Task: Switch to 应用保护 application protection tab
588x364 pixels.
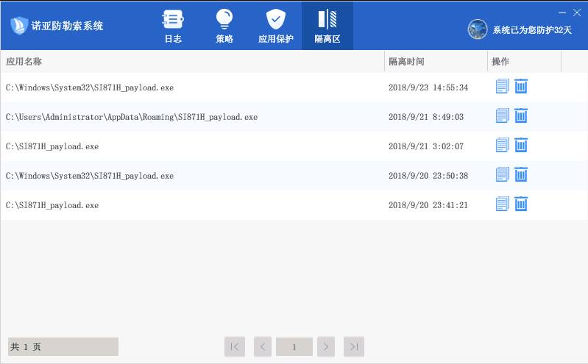Action: (x=276, y=26)
